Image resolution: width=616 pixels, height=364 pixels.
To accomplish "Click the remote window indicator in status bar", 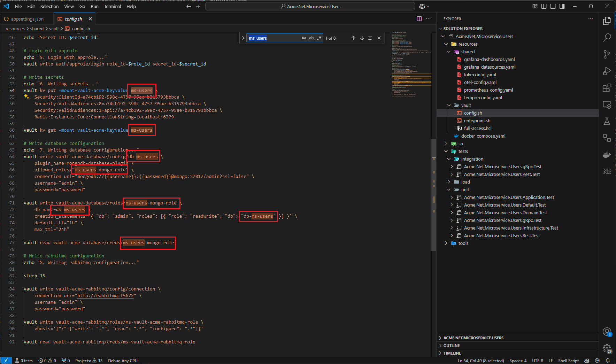I will pyautogui.click(x=6, y=361).
